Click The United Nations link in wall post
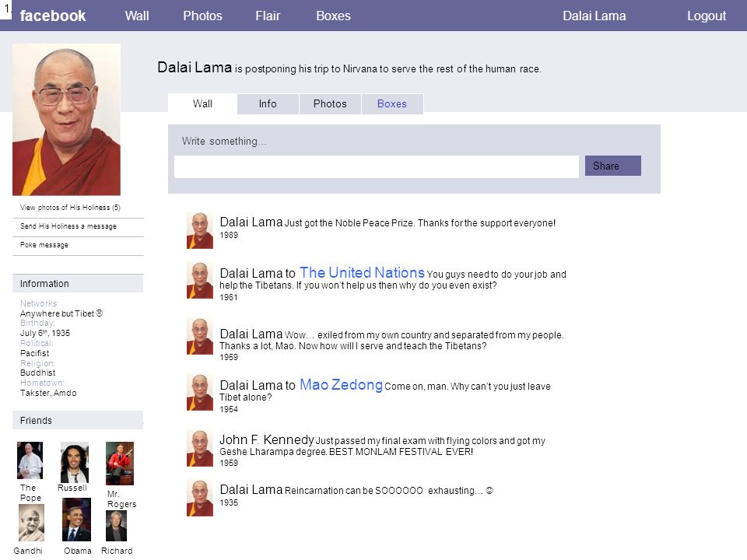 coord(362,272)
